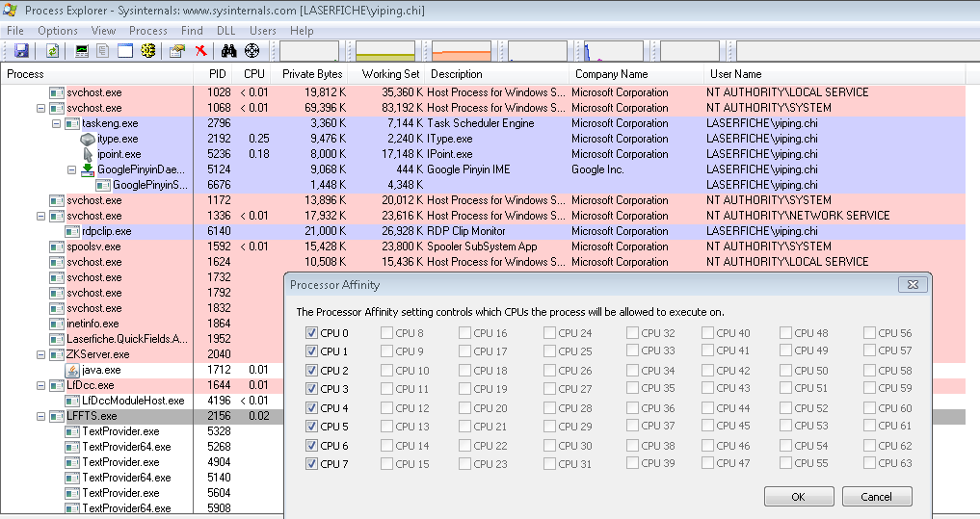
Task: Open the Users menu
Action: [x=262, y=31]
